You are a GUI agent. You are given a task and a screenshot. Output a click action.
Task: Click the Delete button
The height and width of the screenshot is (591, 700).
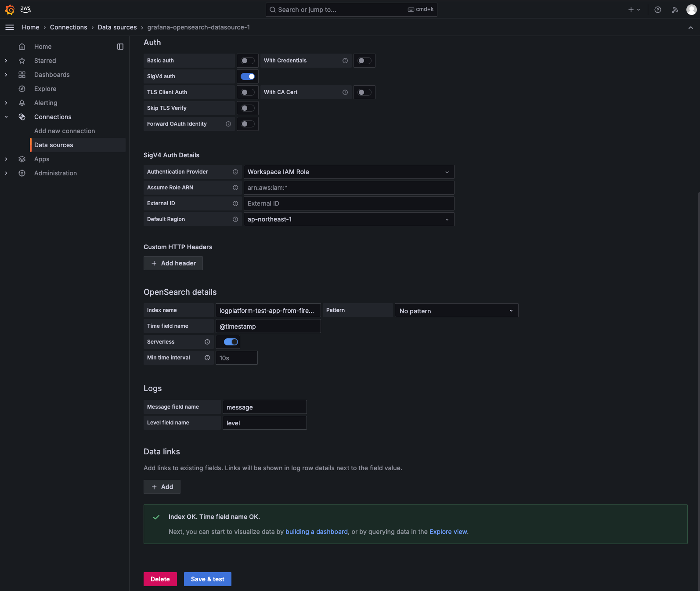160,579
